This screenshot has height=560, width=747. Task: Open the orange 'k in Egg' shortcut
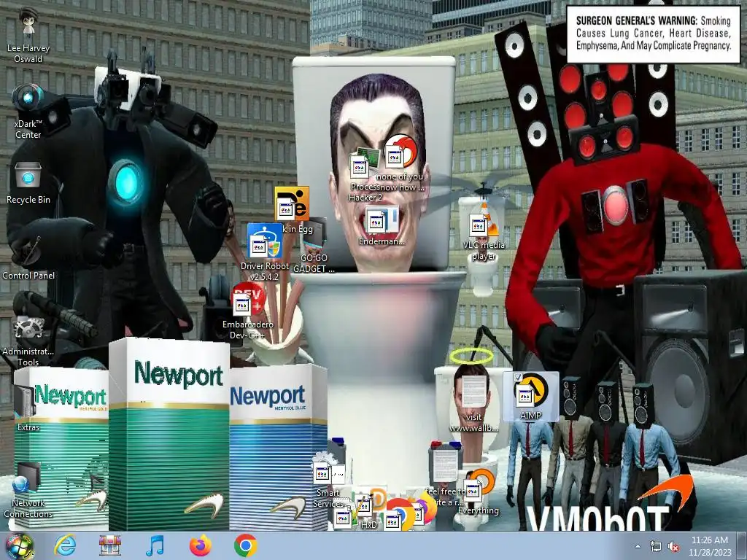(292, 205)
